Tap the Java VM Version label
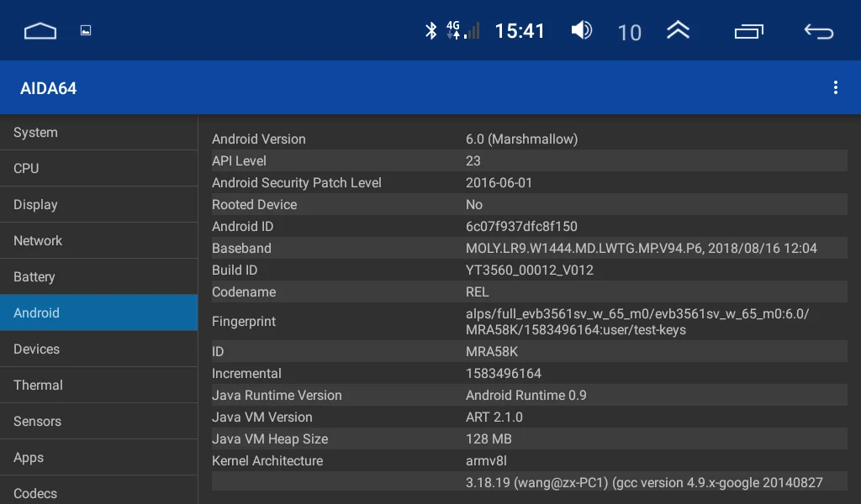Image resolution: width=861 pixels, height=504 pixels. tap(262, 417)
